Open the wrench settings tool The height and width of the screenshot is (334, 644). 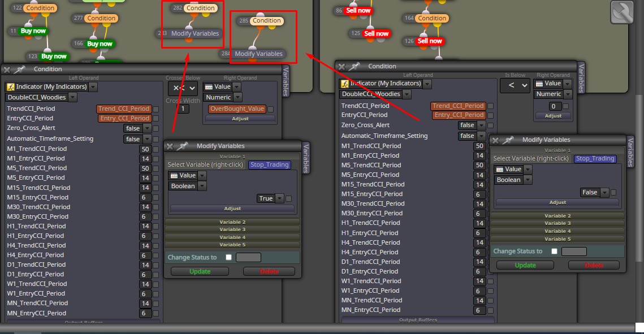point(622,12)
